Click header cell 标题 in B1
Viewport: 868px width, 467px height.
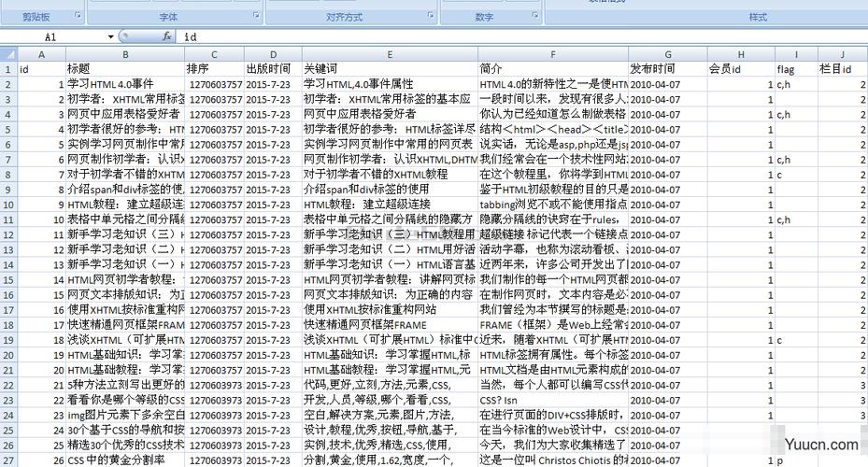[x=125, y=69]
